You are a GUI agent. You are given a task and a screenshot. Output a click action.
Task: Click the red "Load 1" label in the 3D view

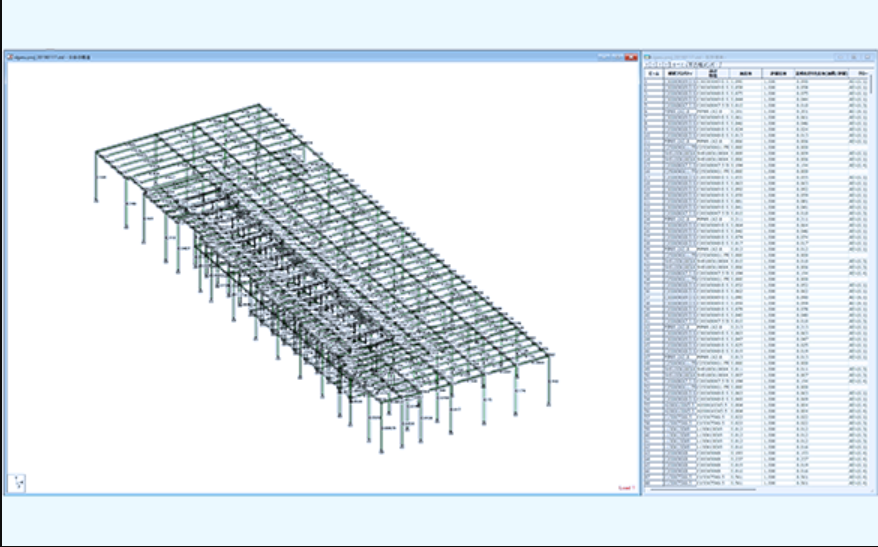pos(626,488)
